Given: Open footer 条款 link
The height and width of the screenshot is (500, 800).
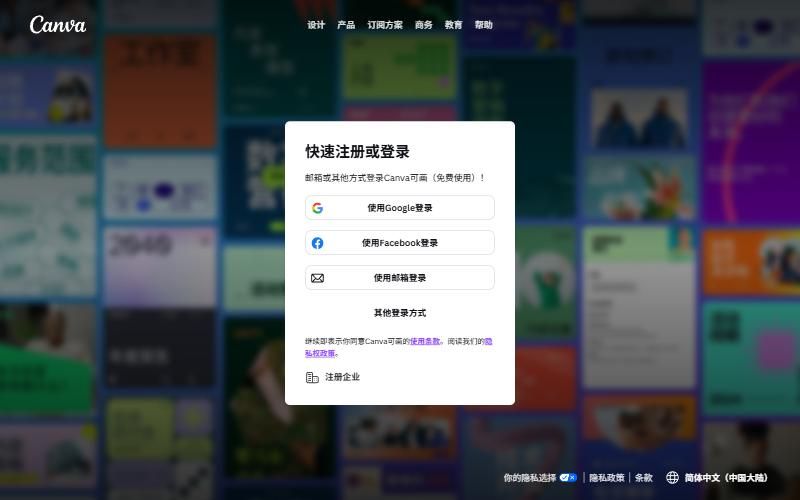Looking at the screenshot, I should click(644, 478).
